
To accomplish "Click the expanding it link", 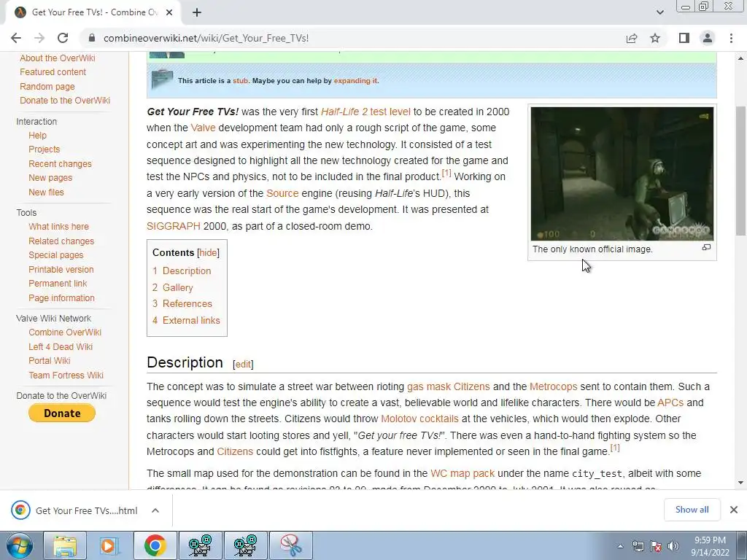I will point(355,81).
